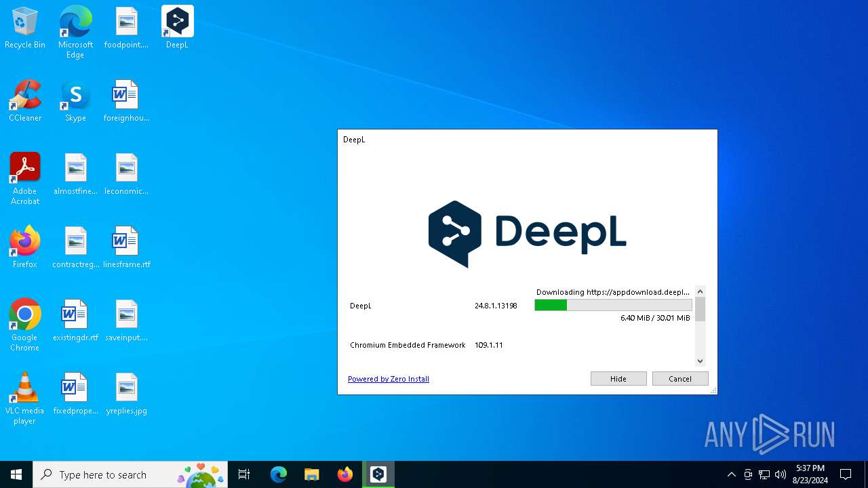Viewport: 868px width, 488px height.
Task: Open the notification center icon
Action: [846, 474]
